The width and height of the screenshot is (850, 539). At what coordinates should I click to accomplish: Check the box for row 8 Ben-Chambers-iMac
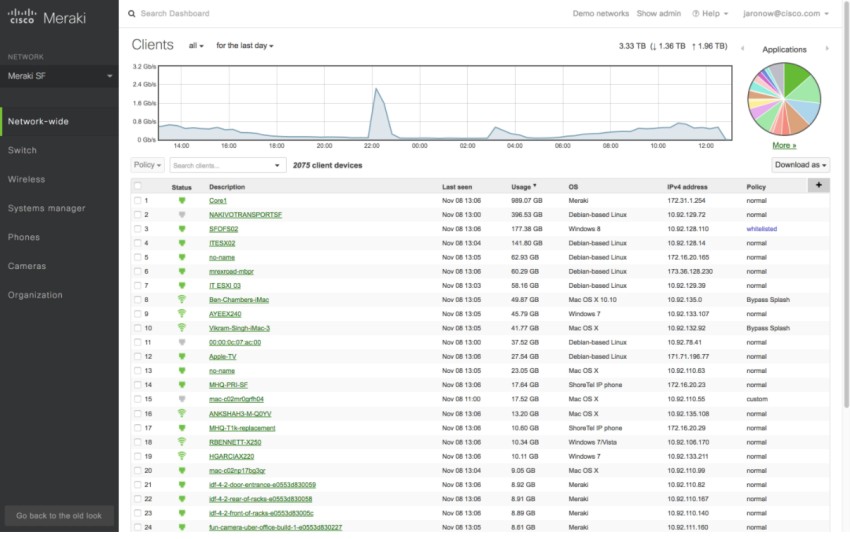tap(138, 299)
